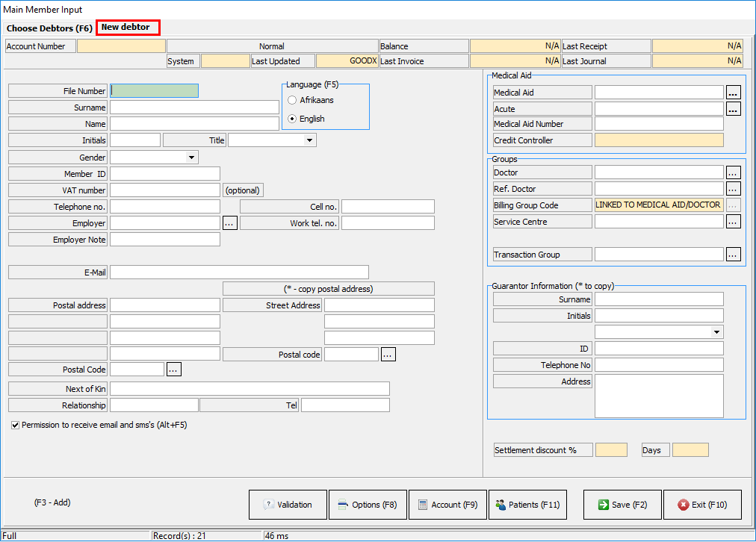This screenshot has height=542, width=756.
Task: Open the Transaction Group lookup button
Action: pyautogui.click(x=733, y=255)
